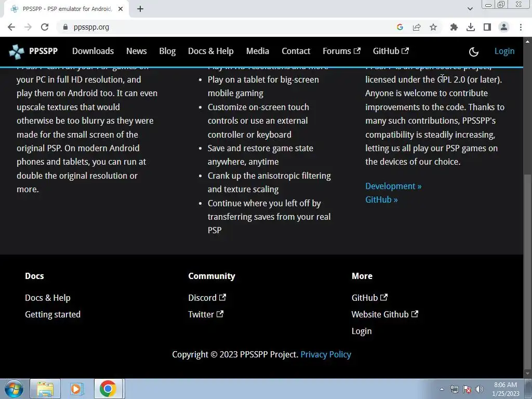Open the Website Github footer link
532x399 pixels.
click(385, 314)
